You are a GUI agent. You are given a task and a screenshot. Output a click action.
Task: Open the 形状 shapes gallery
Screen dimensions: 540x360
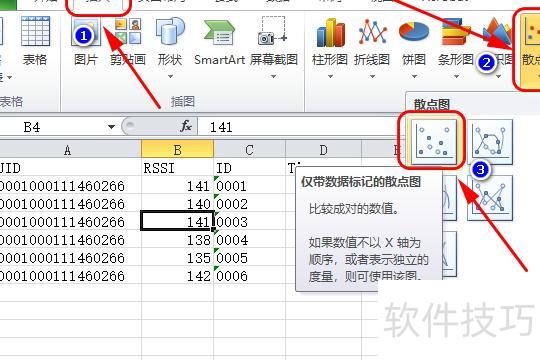pos(170,31)
